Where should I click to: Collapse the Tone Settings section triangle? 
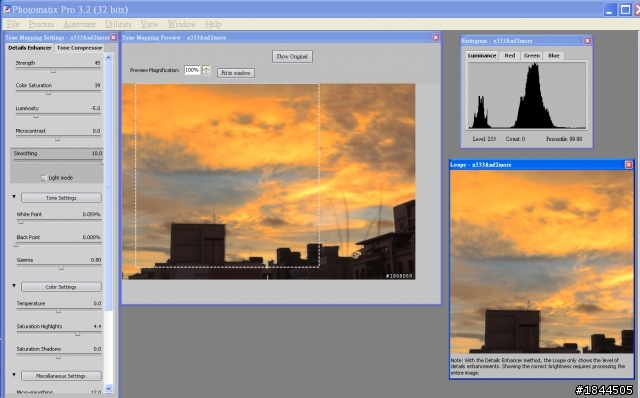coord(14,197)
